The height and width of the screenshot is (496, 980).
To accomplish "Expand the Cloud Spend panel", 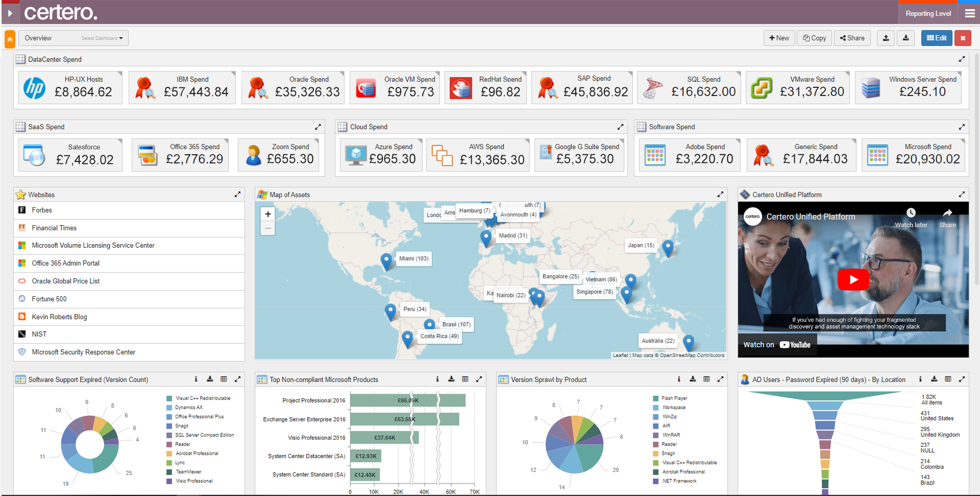I will pyautogui.click(x=620, y=127).
